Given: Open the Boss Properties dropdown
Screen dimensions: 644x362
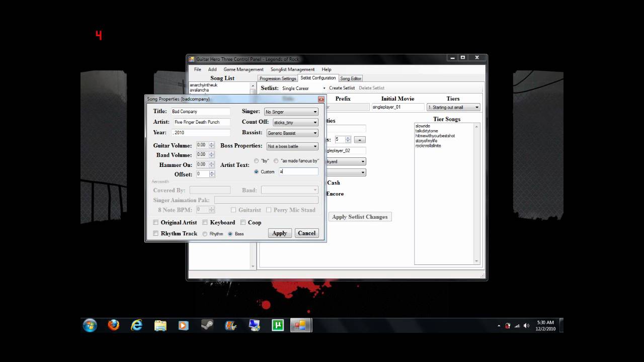Looking at the screenshot, I should click(x=291, y=146).
